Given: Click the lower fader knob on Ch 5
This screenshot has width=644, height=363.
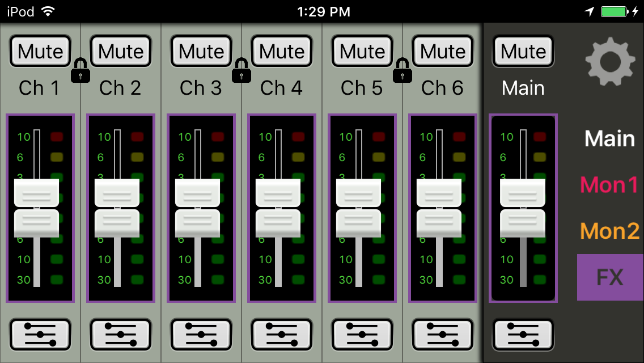Looking at the screenshot, I should pos(358,223).
